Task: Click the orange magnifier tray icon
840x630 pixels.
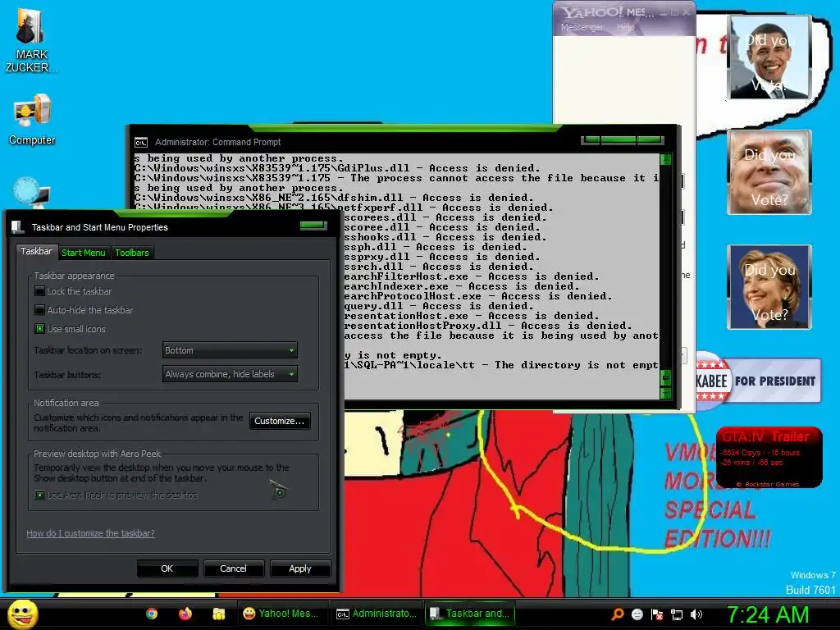Action: point(617,614)
